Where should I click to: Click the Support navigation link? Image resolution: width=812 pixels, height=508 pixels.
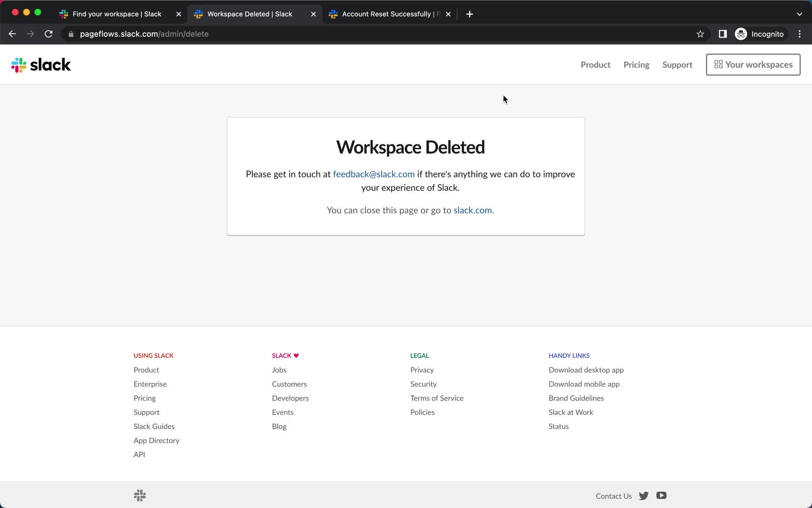[678, 64]
